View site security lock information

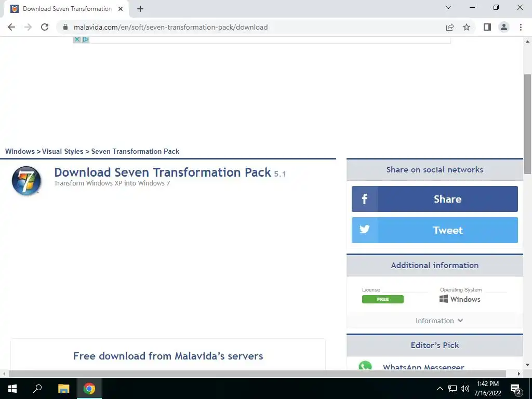(x=65, y=27)
